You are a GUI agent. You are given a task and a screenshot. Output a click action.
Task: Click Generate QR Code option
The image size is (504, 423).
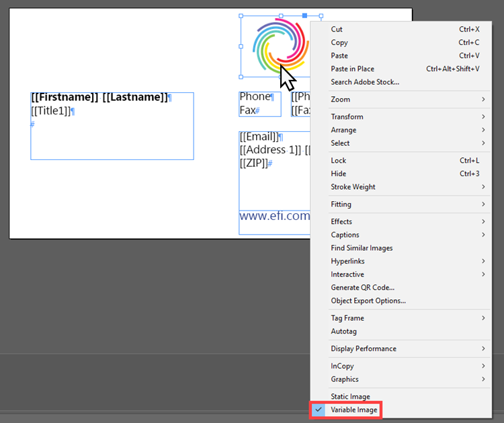coord(363,288)
